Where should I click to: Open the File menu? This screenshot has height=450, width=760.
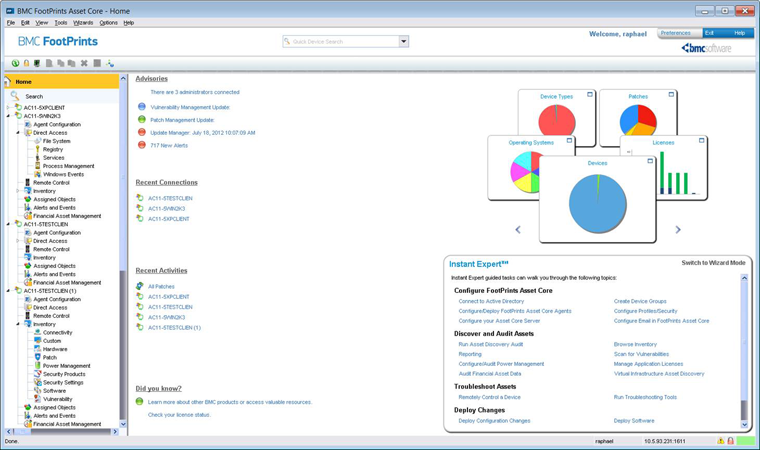click(11, 23)
